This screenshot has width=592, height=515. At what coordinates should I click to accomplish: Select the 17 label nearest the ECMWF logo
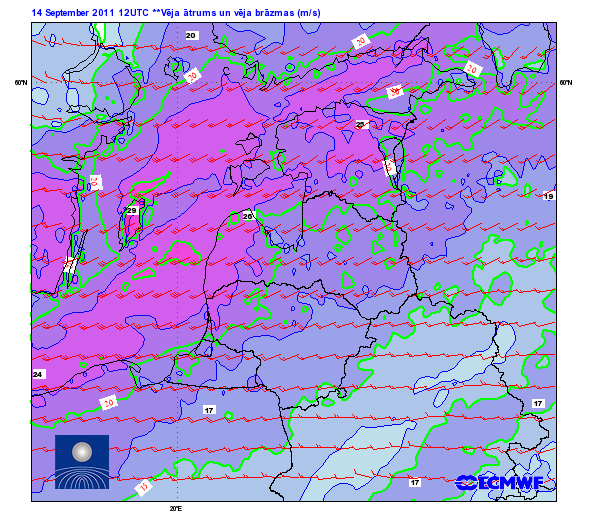[x=415, y=482]
